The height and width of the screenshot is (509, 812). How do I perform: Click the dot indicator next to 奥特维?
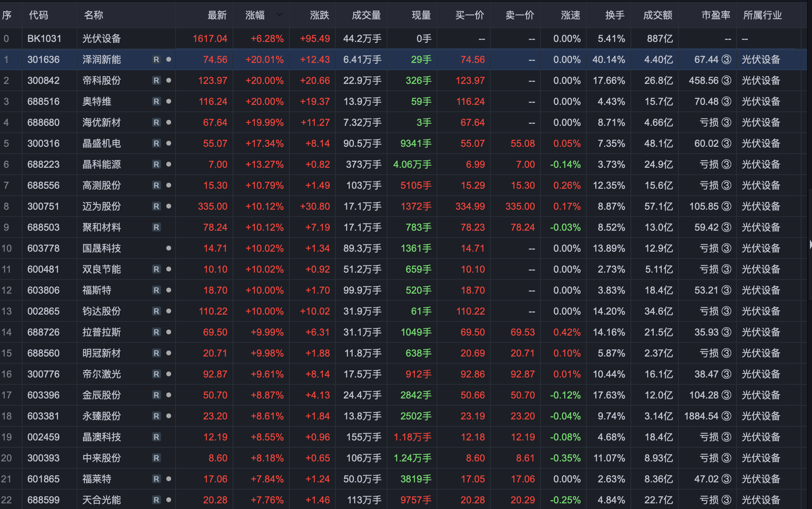coord(168,101)
